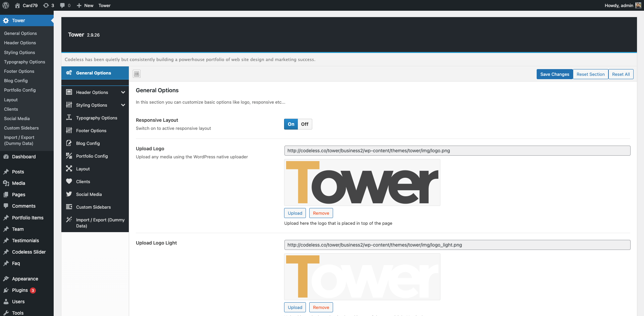
Task: Open updates via the circular arrows icon
Action: [46, 5]
